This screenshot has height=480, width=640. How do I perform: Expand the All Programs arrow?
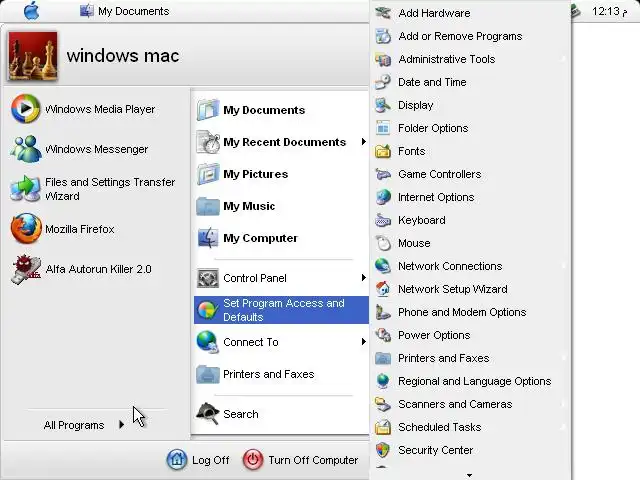[x=121, y=425]
